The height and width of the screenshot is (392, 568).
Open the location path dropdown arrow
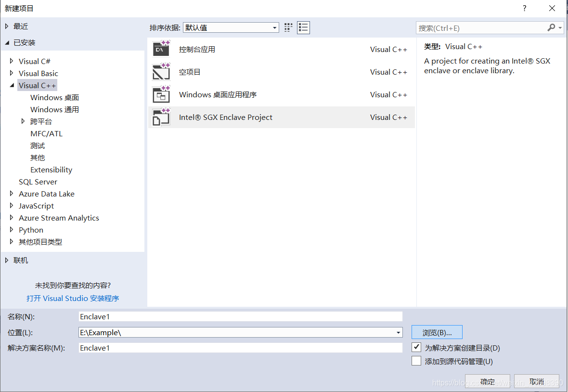click(398, 332)
